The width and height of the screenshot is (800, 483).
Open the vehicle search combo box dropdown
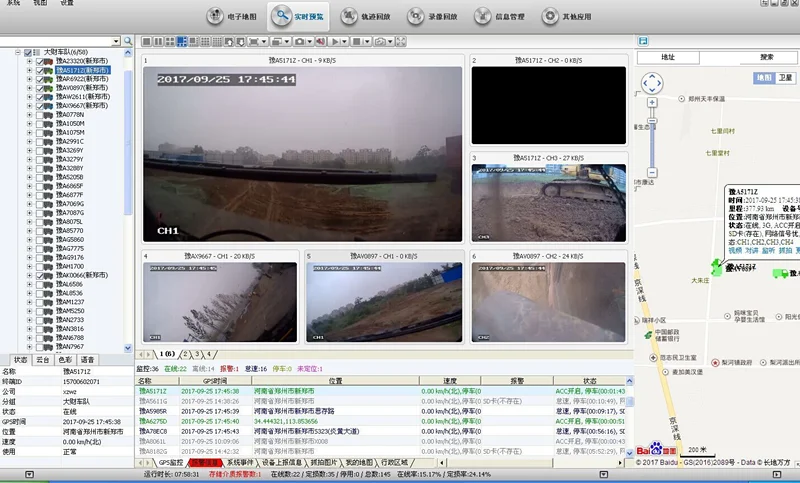116,41
